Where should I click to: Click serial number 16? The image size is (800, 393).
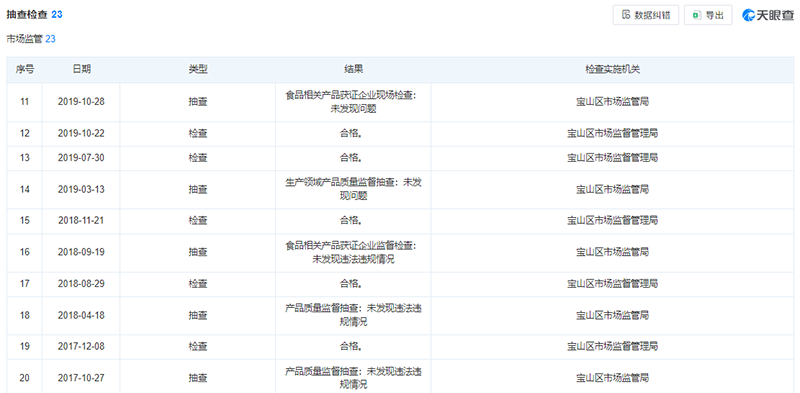[x=24, y=252]
